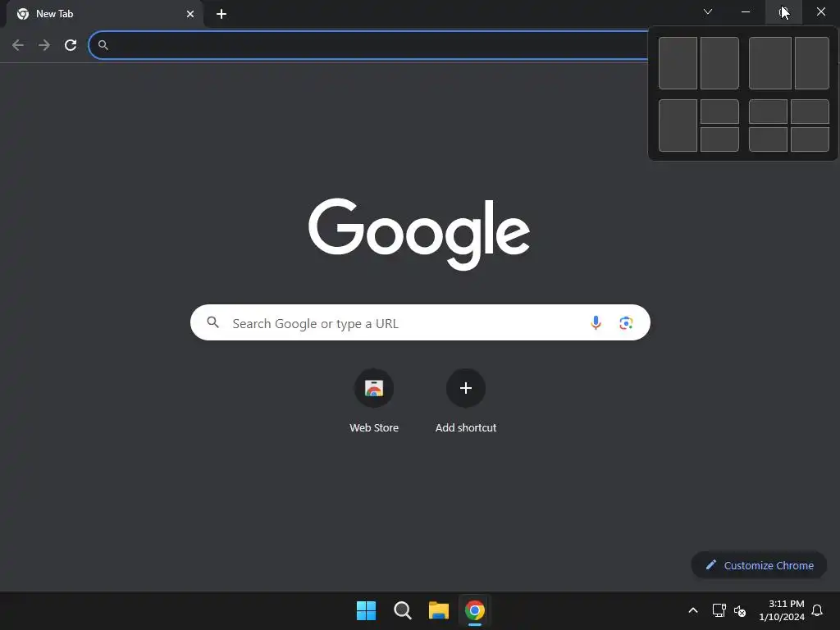Viewport: 840px width, 630px height.
Task: Snap to top-right pane of the three-pane layout
Action: 719,112
